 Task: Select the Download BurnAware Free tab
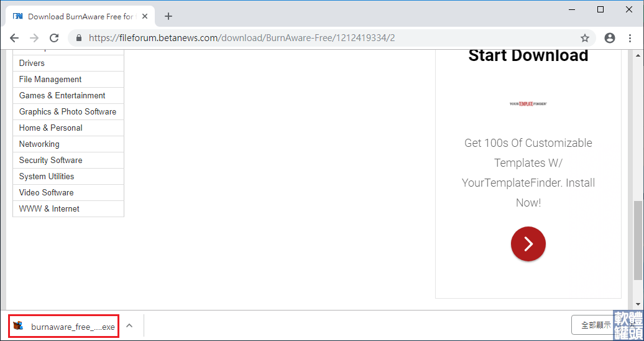click(x=80, y=16)
